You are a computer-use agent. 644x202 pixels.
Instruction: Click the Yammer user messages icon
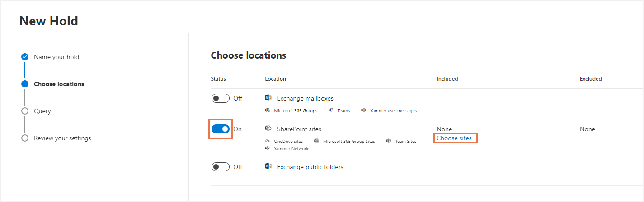pyautogui.click(x=363, y=110)
